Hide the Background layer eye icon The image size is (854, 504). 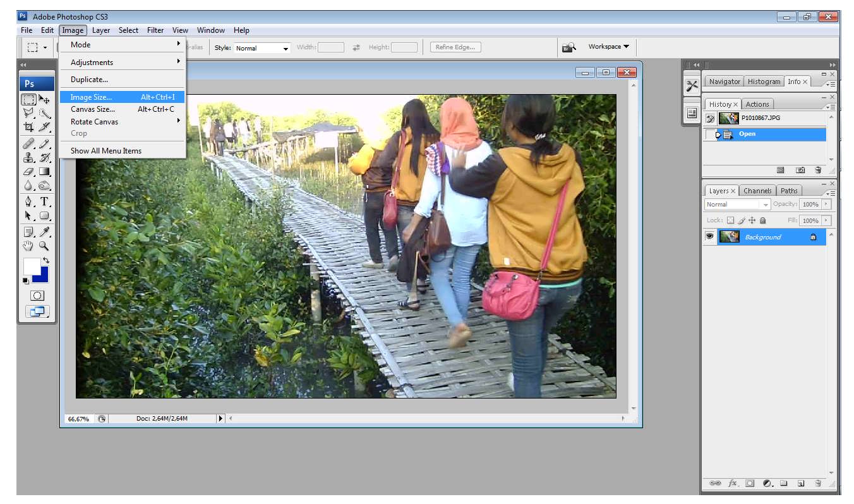click(709, 236)
